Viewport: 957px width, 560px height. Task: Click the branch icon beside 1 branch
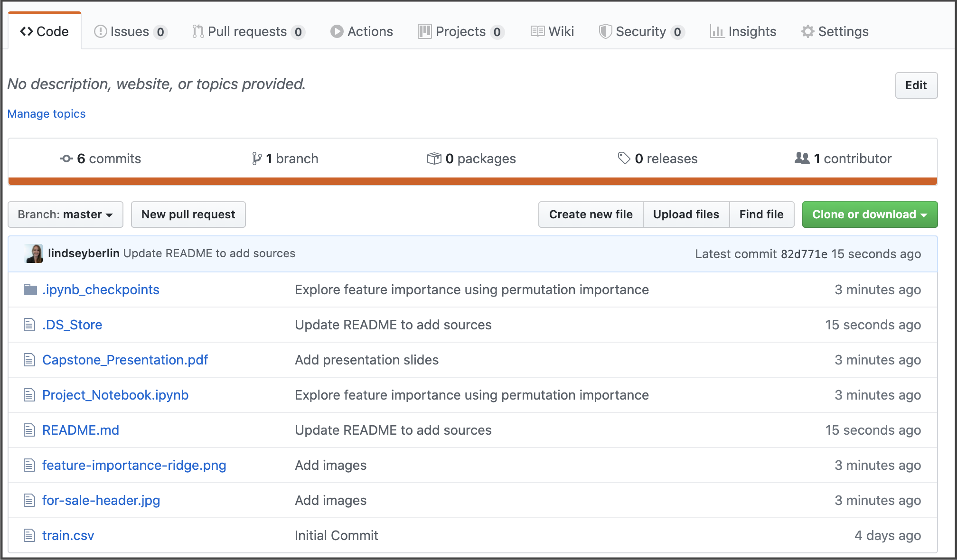click(x=257, y=159)
